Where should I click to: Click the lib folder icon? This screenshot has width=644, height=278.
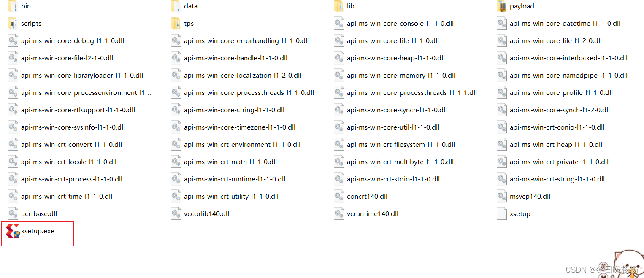coord(339,6)
